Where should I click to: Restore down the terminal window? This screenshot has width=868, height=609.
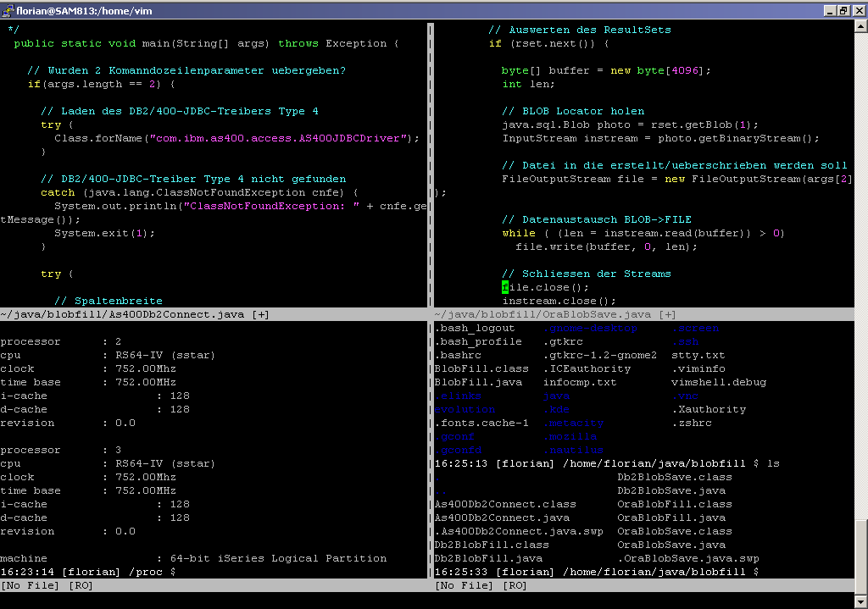[843, 9]
